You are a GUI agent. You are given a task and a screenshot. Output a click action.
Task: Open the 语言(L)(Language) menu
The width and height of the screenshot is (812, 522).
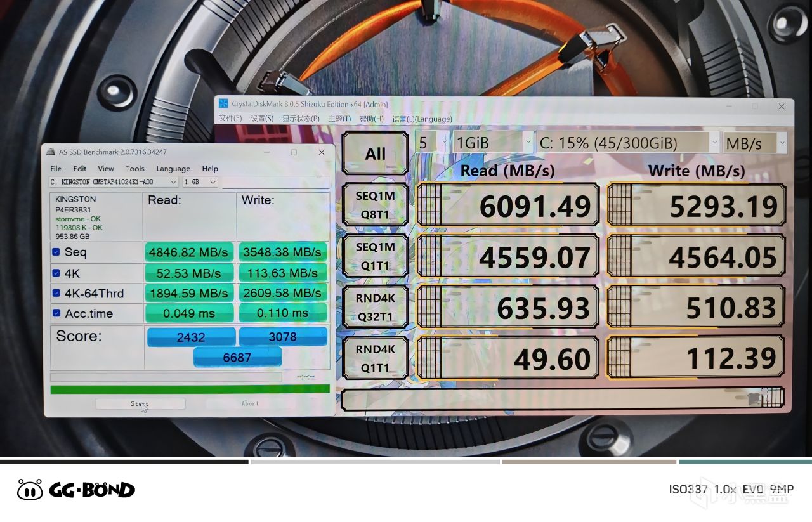[422, 119]
